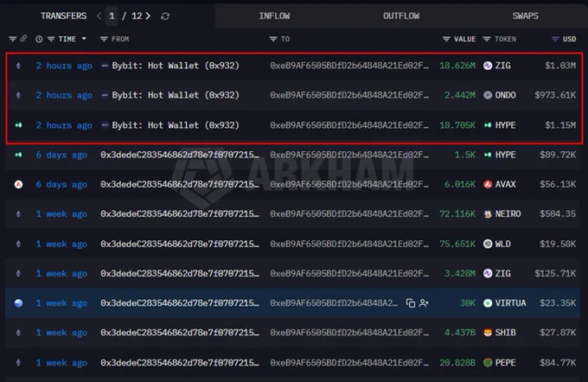Click the $973.61K USD amount
Screen dimensions: 588x382
pos(555,95)
